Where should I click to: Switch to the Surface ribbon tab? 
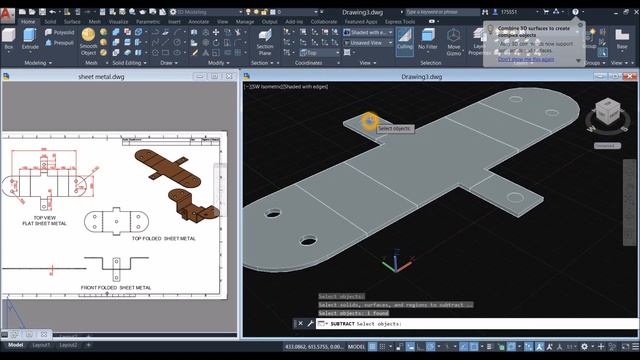click(x=72, y=22)
